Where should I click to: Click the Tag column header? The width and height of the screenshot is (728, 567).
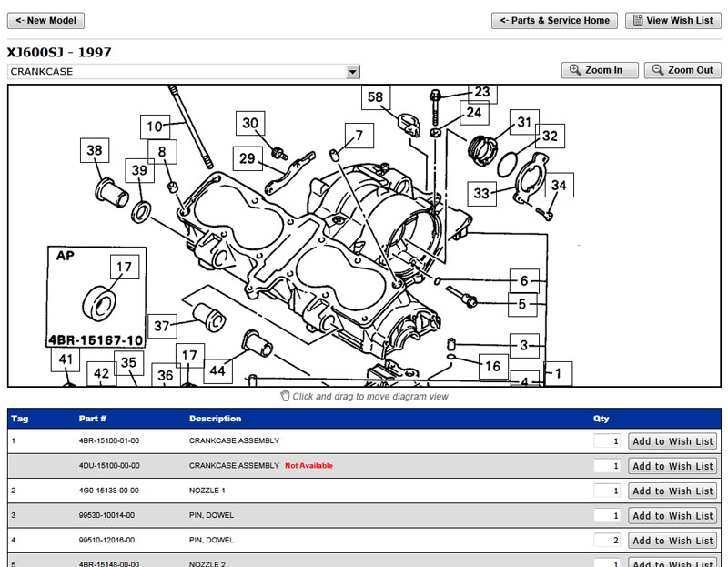(20, 419)
